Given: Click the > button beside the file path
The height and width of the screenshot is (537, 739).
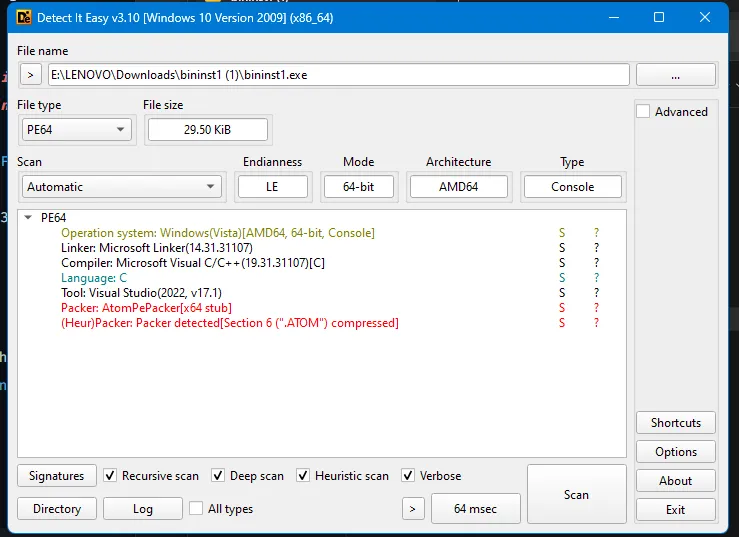Looking at the screenshot, I should [31, 75].
